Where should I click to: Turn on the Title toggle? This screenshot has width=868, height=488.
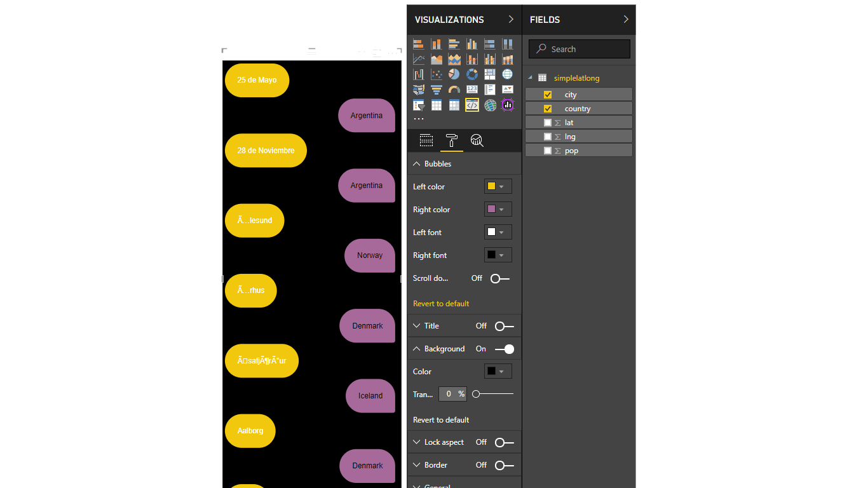pos(504,326)
